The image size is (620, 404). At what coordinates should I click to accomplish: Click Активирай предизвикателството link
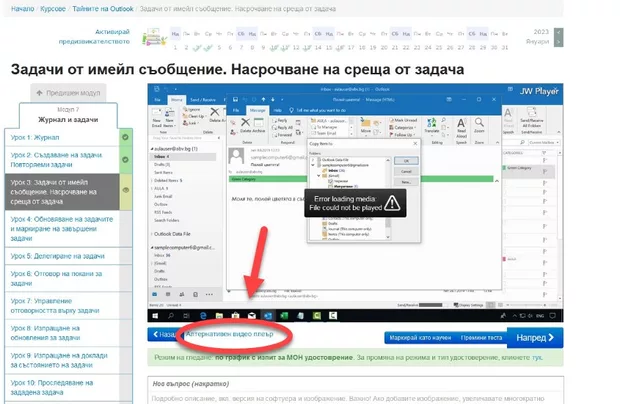(x=94, y=36)
